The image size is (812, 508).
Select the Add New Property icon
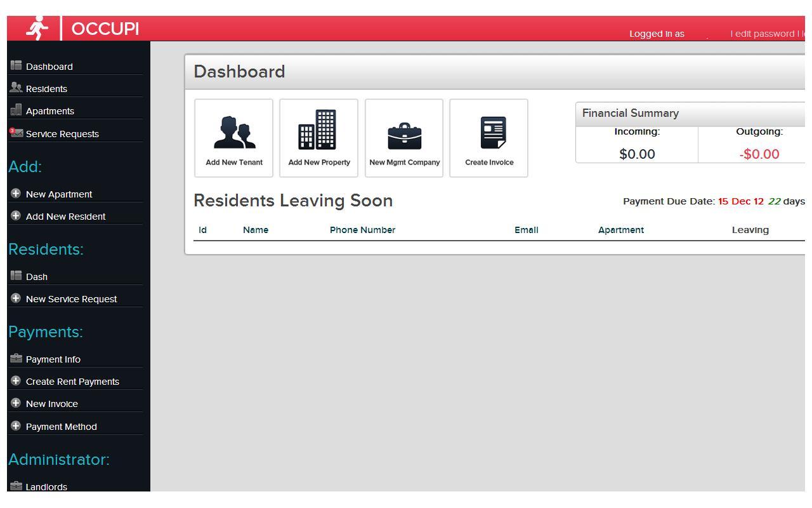pos(318,131)
